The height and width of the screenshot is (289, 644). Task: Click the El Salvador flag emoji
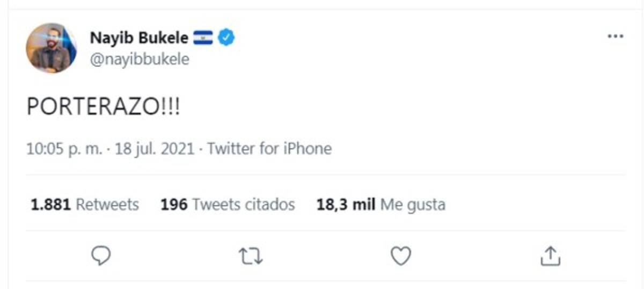[203, 38]
